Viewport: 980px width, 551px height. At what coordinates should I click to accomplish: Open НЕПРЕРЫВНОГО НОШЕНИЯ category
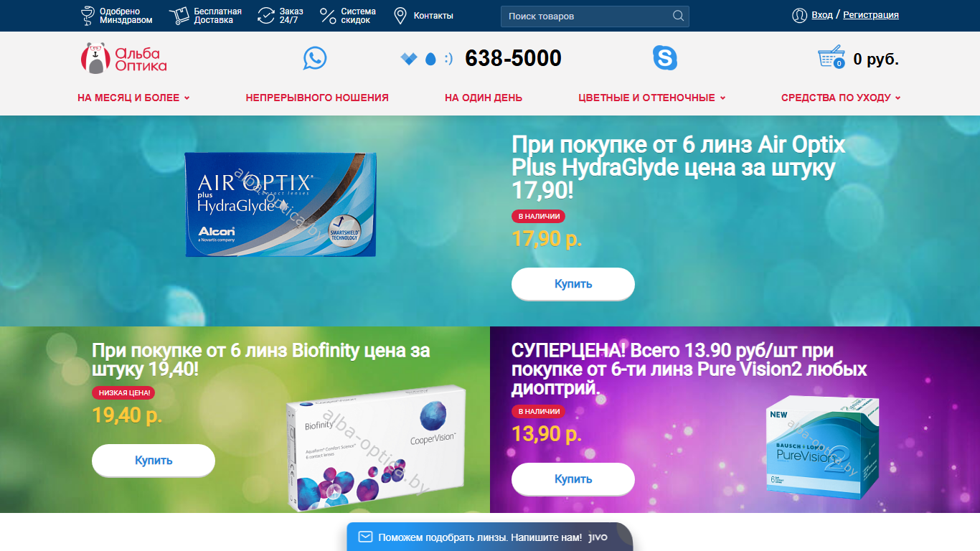(317, 98)
